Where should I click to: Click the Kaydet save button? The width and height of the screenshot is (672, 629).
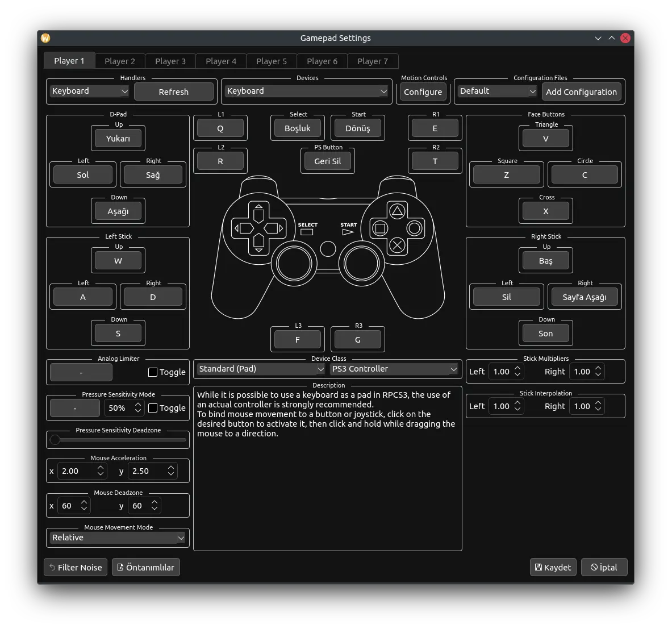pyautogui.click(x=553, y=567)
